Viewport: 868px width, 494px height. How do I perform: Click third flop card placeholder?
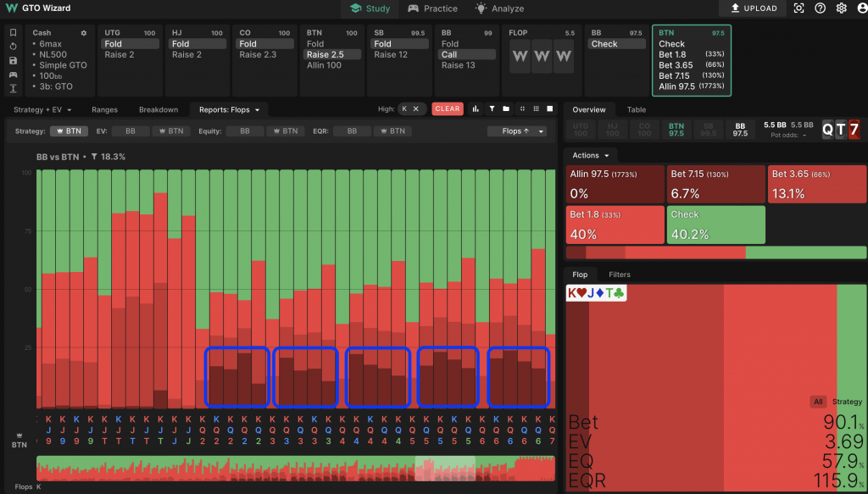563,56
